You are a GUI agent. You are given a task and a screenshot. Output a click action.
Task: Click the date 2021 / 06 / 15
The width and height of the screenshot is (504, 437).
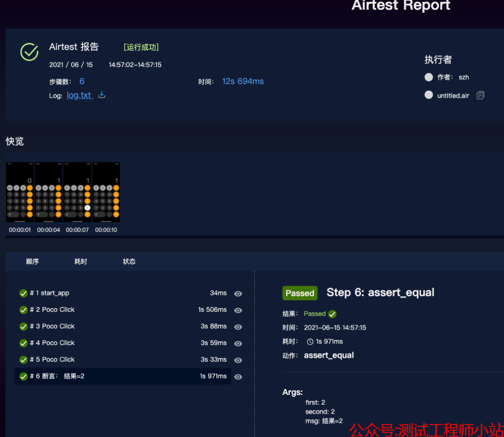71,64
